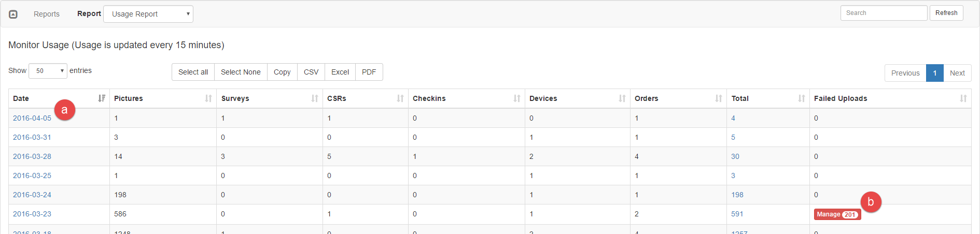Click the Surveys column sort arrows

coord(315,98)
